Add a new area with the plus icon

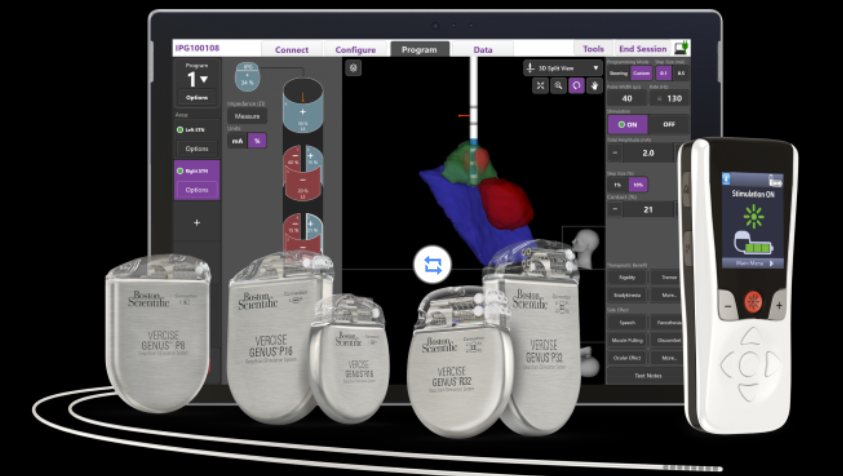197,222
